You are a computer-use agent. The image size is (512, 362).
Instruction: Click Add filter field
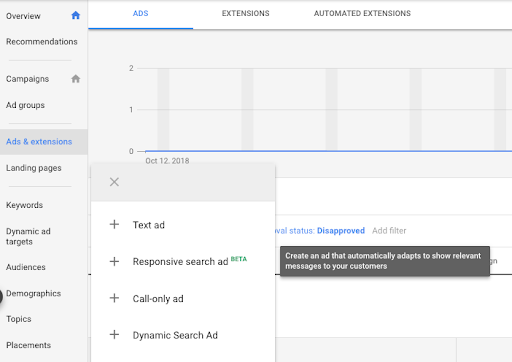(389, 231)
